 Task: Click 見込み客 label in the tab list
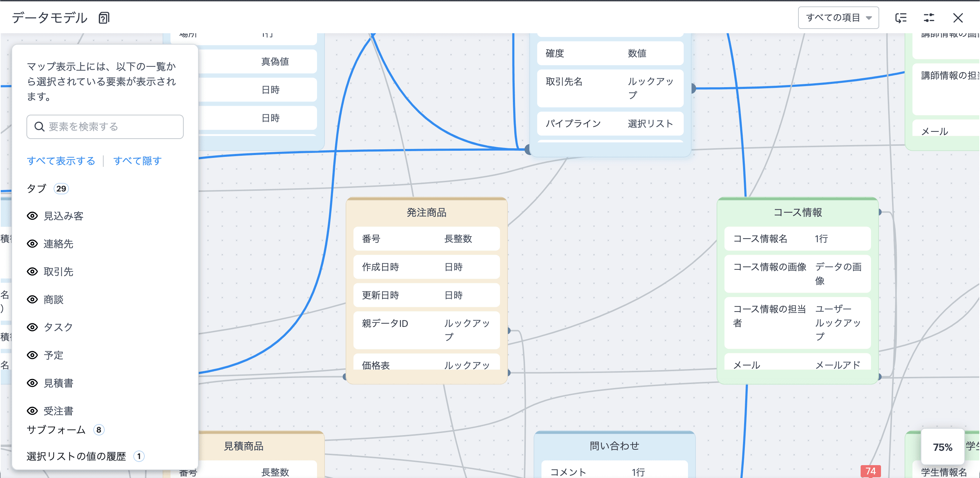tap(63, 216)
